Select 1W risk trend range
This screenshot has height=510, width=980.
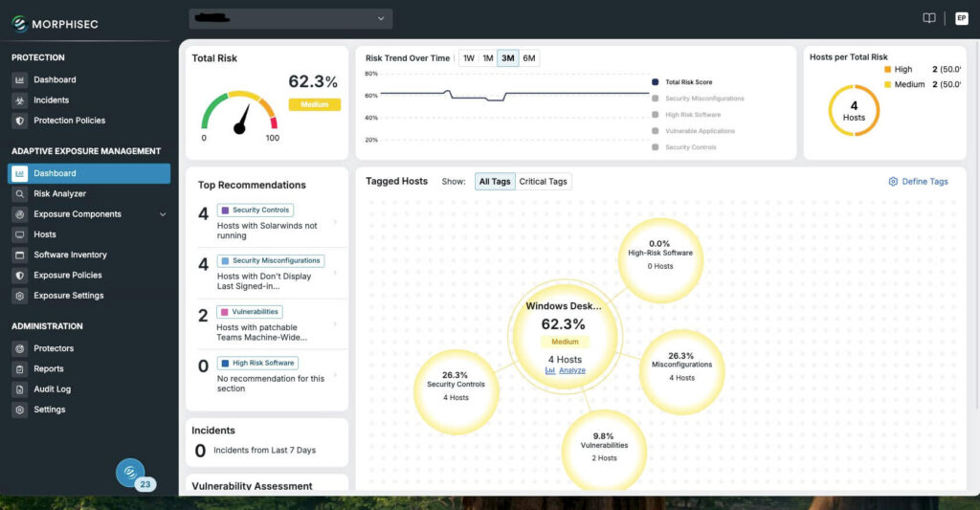pos(469,58)
